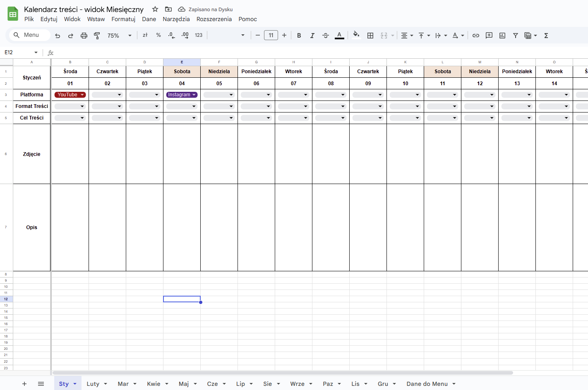Screen dimensions: 588x390
Task: Open the functions sigma icon
Action: pos(546,36)
